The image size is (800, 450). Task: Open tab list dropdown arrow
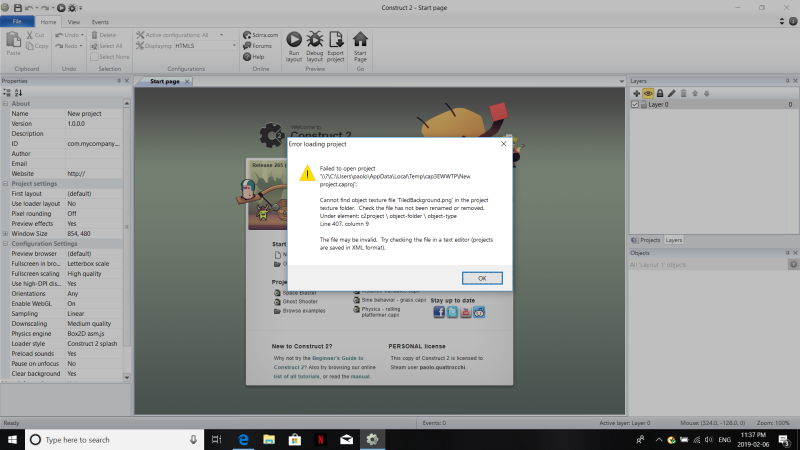coord(621,81)
